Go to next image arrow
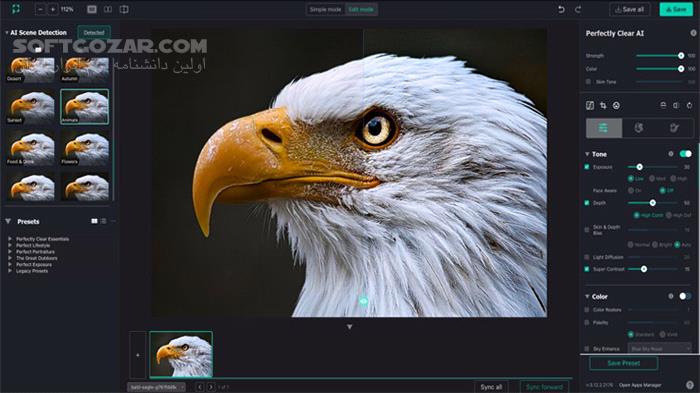Screen dimensions: 700x393 [x=211, y=387]
